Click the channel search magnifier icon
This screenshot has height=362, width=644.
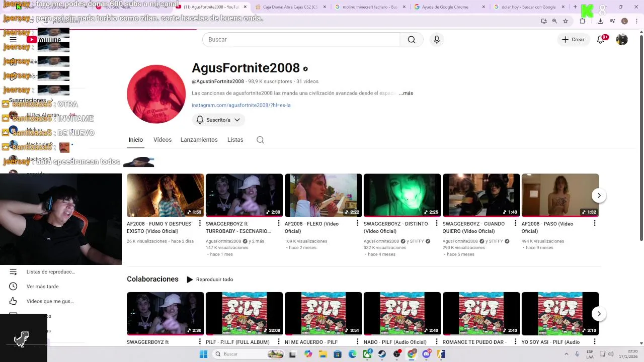click(260, 140)
